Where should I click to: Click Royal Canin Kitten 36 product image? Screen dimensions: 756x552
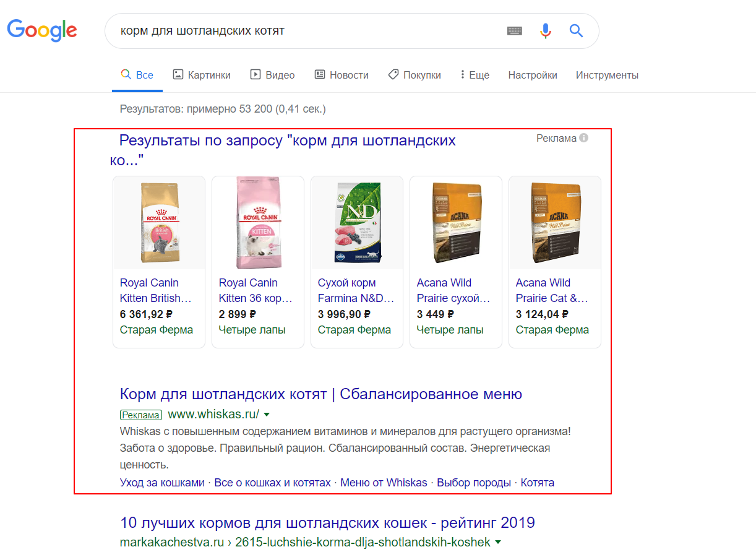[258, 223]
